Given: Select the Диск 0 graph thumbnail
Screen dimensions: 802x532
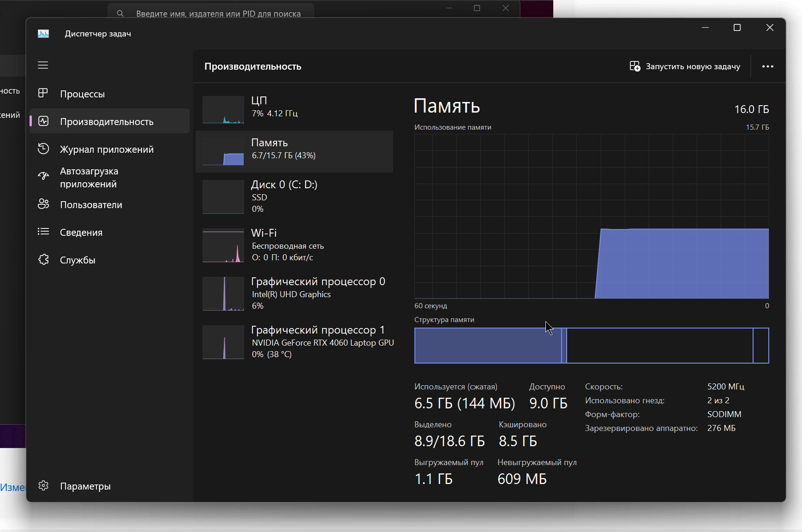Looking at the screenshot, I should pyautogui.click(x=223, y=197).
